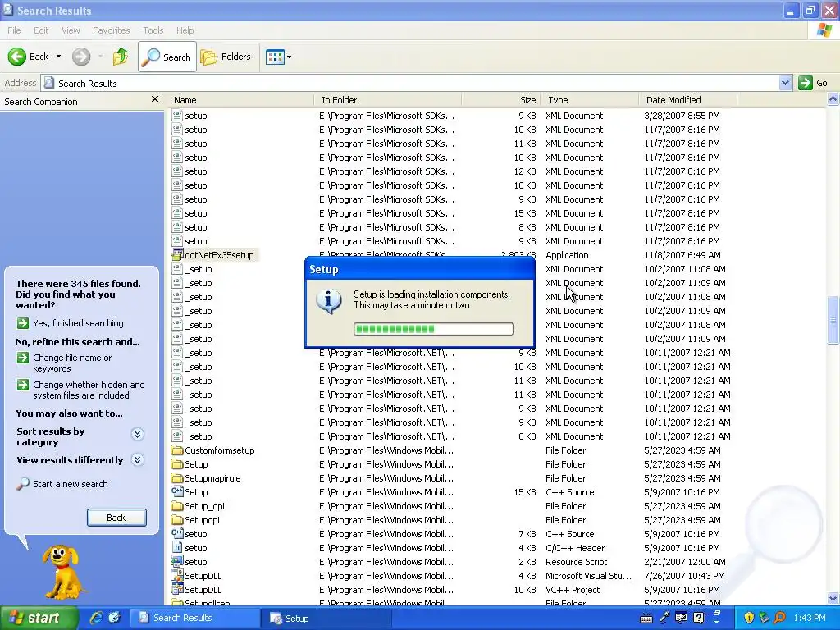Image resolution: width=840 pixels, height=630 pixels.
Task: Open the Address bar dropdown
Action: coord(785,83)
